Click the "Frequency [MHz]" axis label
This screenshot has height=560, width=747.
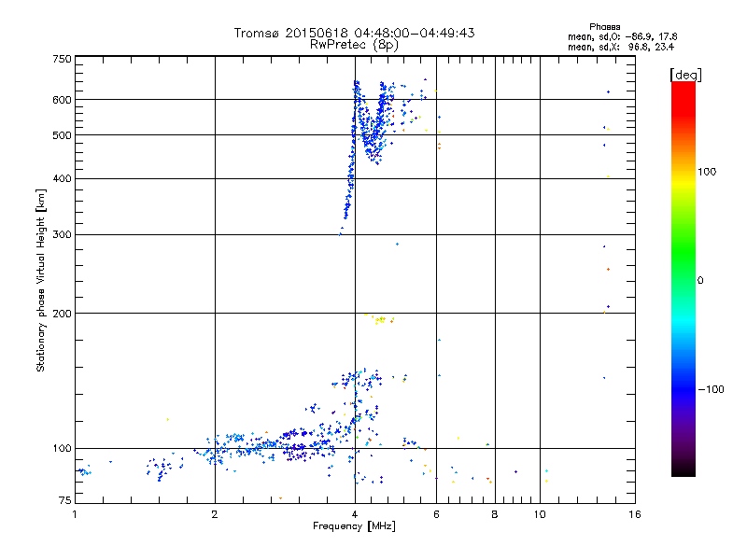(354, 526)
